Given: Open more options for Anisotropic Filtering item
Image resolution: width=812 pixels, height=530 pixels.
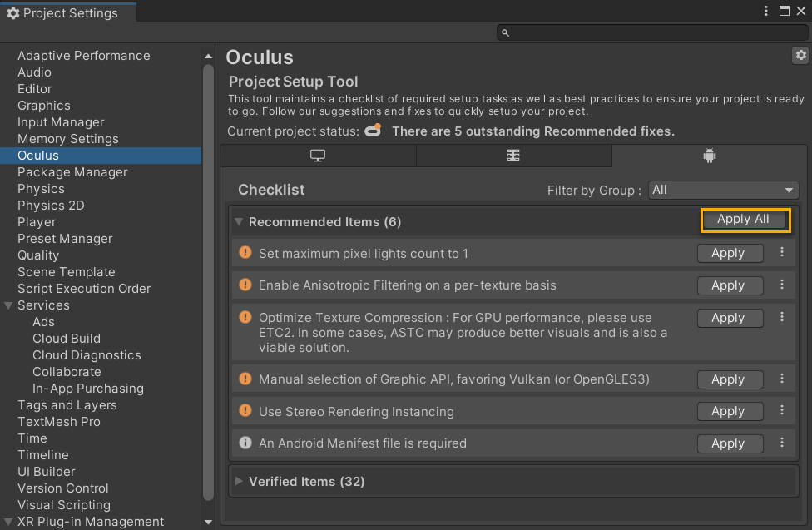Looking at the screenshot, I should [x=782, y=285].
